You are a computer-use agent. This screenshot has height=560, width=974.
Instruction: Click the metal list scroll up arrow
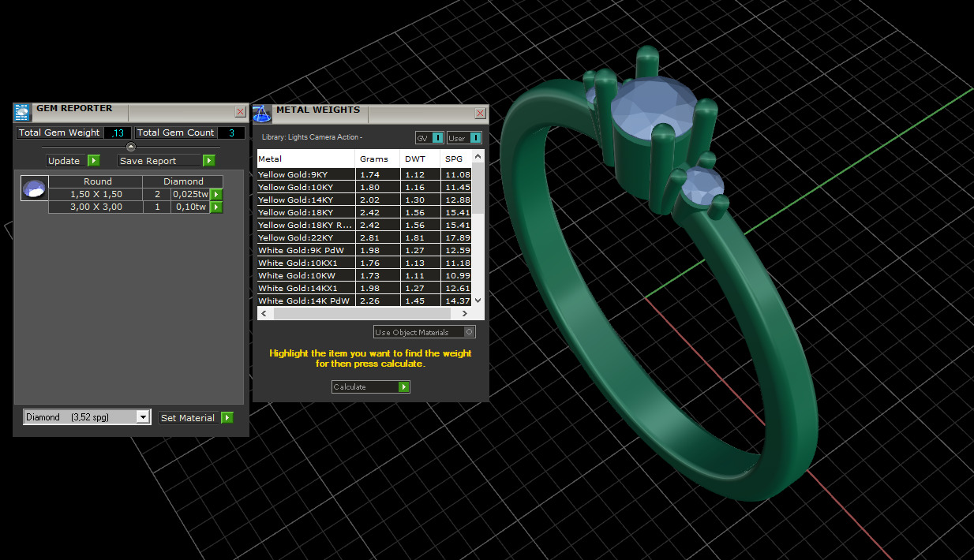point(478,157)
